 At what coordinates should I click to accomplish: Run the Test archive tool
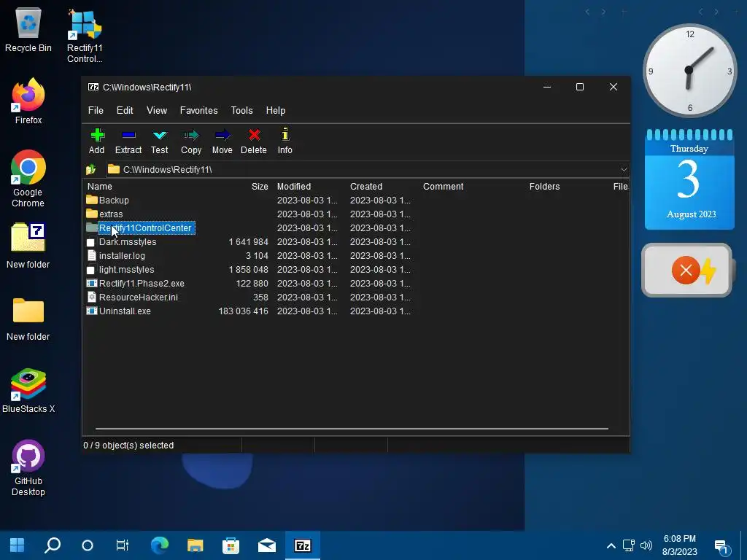160,141
